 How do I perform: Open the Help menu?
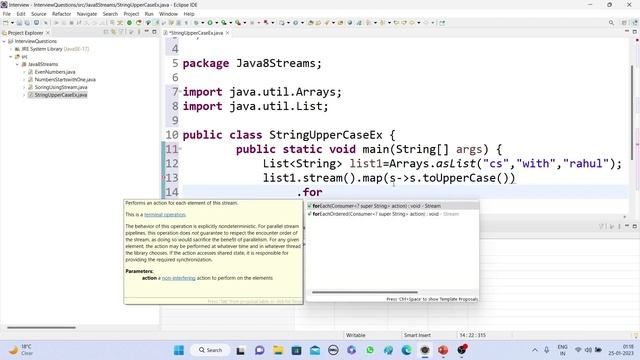coord(189,14)
